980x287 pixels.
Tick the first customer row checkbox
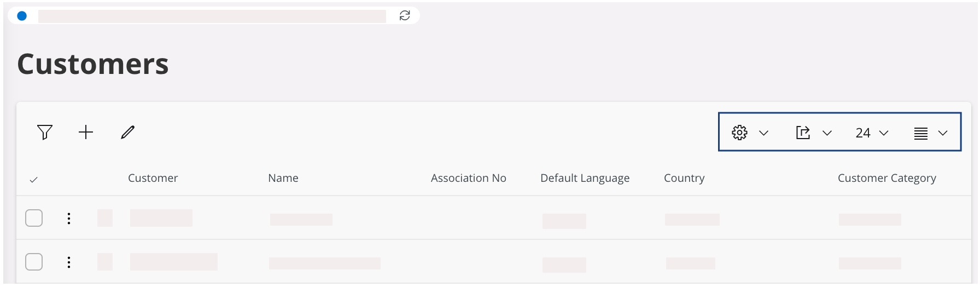(x=34, y=218)
